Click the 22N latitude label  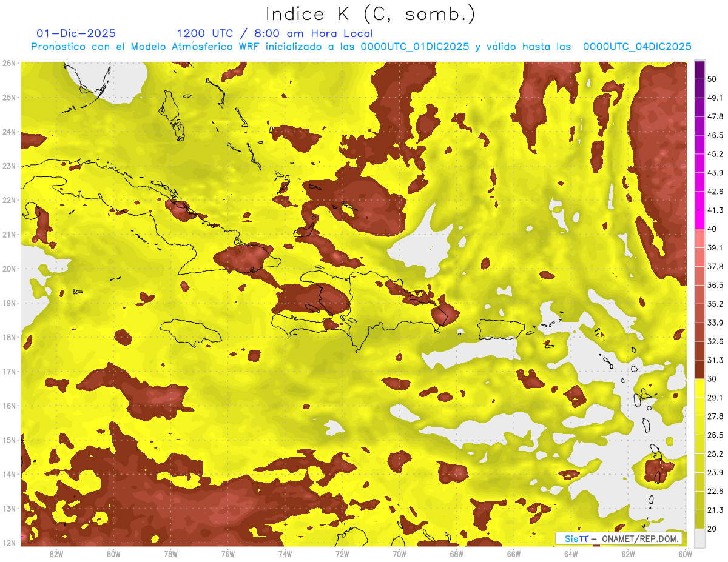(9, 200)
